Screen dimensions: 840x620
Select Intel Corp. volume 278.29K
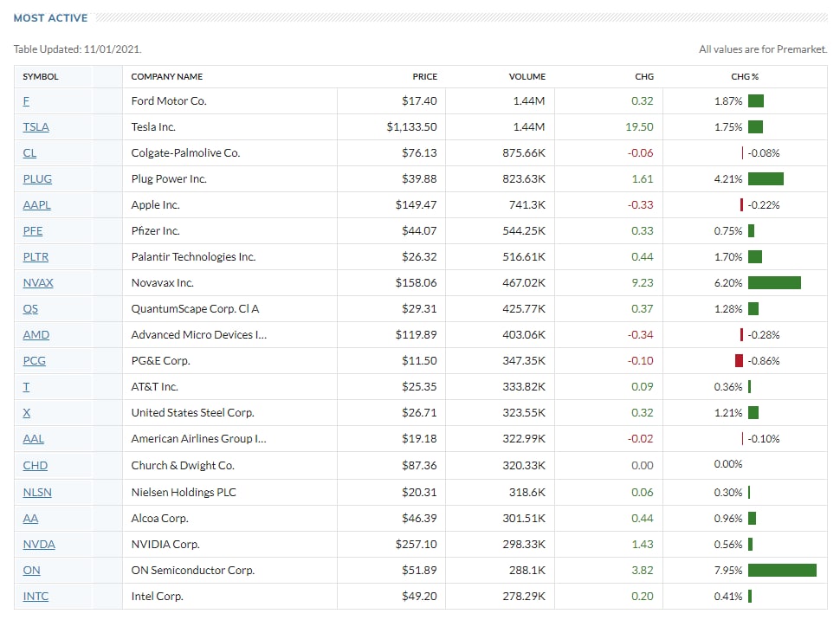pos(523,597)
